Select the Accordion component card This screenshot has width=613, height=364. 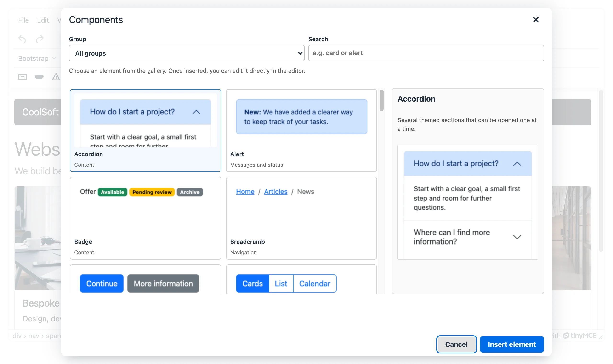pyautogui.click(x=145, y=131)
